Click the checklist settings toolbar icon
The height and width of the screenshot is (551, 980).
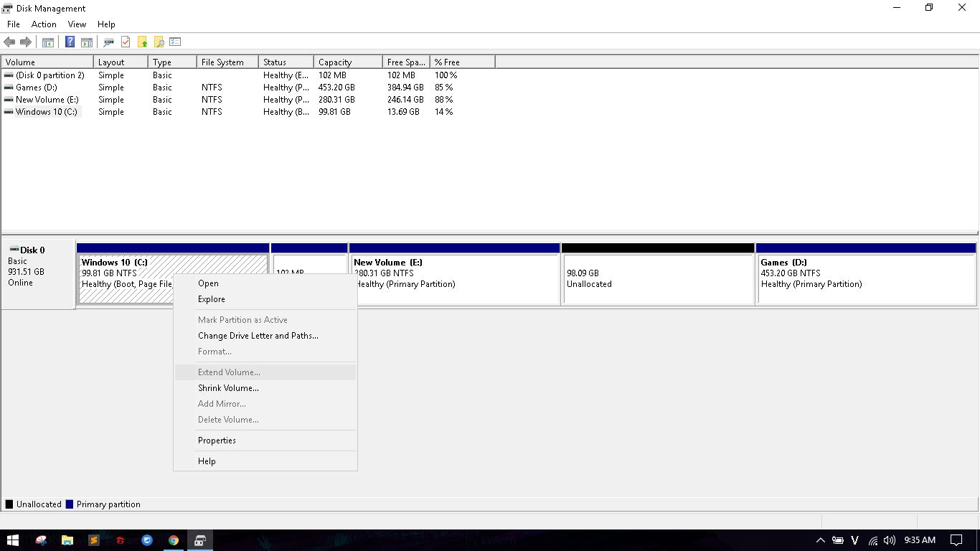tap(175, 42)
